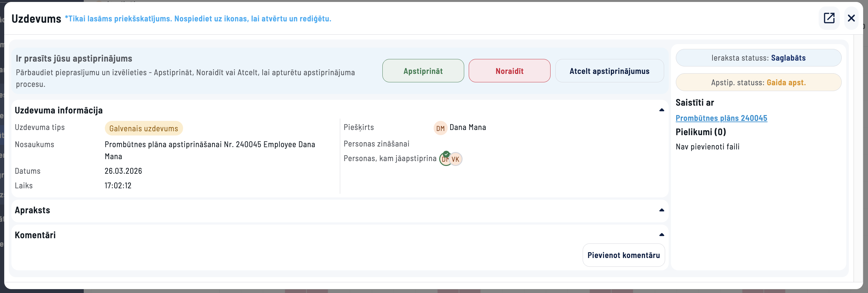868x293 pixels.
Task: Click the Noraidīt button
Action: pyautogui.click(x=509, y=71)
